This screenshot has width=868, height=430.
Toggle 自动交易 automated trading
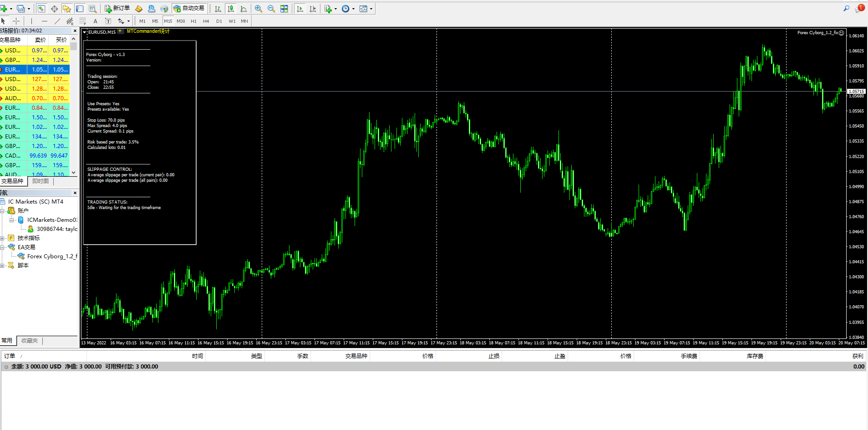pos(189,8)
